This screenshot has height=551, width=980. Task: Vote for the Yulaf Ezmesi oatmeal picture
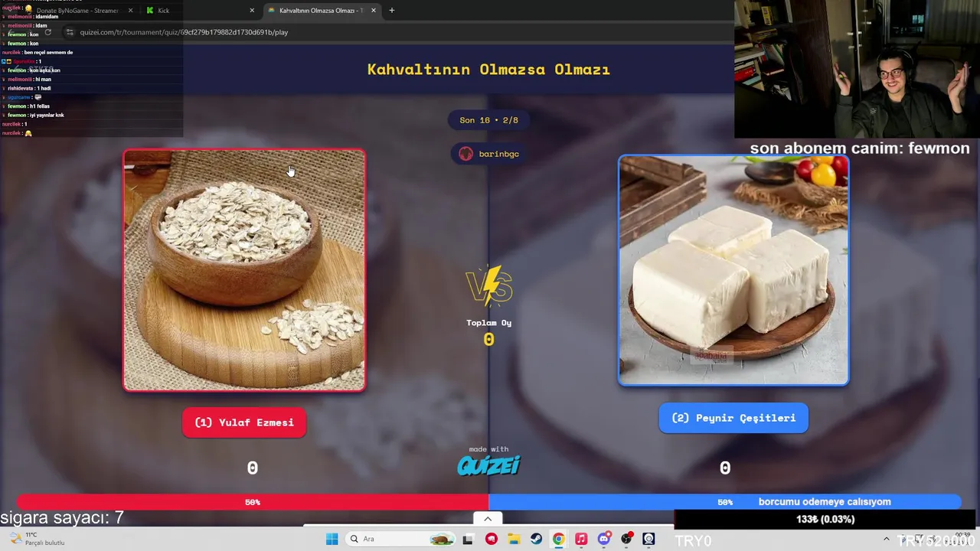(244, 270)
